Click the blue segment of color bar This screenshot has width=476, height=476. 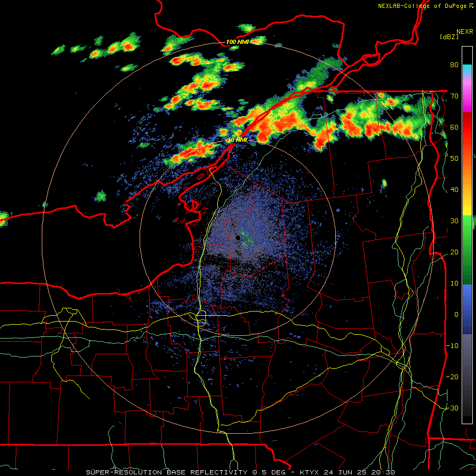pyautogui.click(x=467, y=309)
